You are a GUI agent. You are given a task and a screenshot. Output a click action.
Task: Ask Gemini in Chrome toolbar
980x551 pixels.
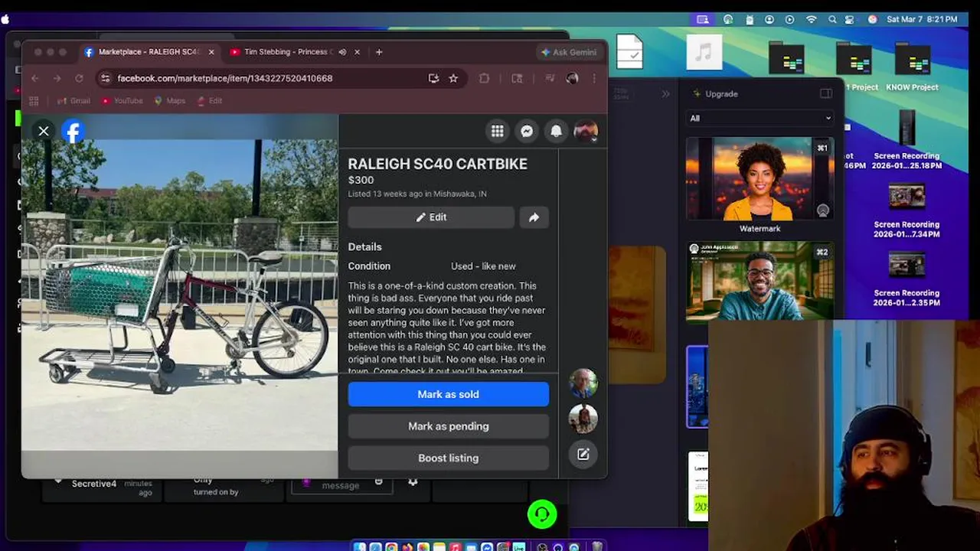pyautogui.click(x=569, y=52)
